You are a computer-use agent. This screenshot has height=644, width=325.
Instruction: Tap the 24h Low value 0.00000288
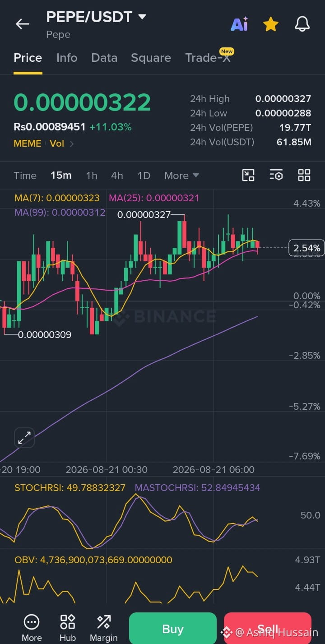(x=283, y=113)
